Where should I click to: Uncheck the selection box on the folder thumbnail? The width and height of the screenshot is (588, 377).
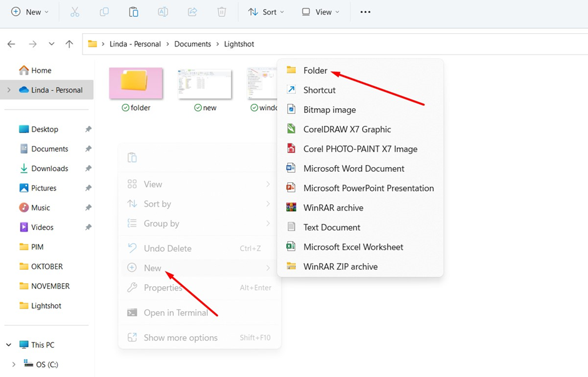point(126,107)
